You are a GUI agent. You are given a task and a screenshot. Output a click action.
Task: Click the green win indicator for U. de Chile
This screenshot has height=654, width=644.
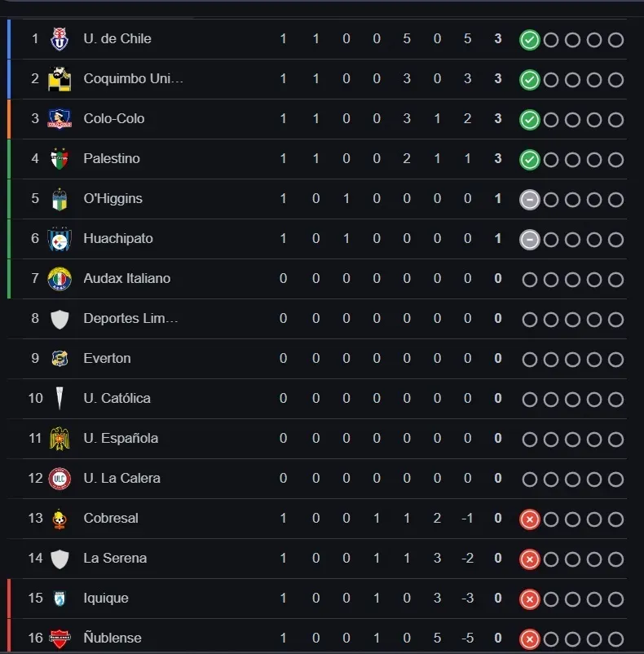tap(529, 38)
